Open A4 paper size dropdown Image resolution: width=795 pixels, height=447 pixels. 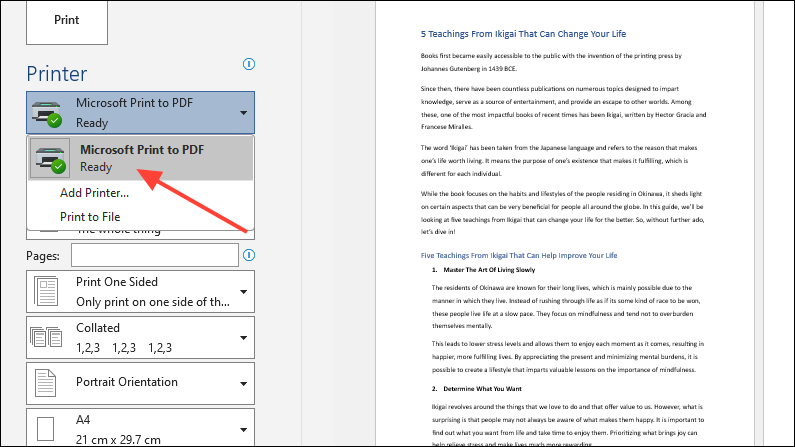[x=140, y=428]
